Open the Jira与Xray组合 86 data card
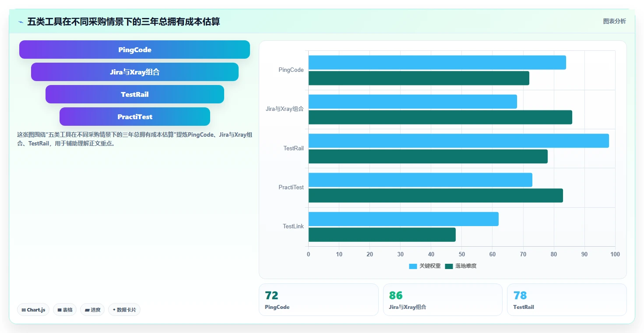This screenshot has width=644, height=333. coord(443,300)
